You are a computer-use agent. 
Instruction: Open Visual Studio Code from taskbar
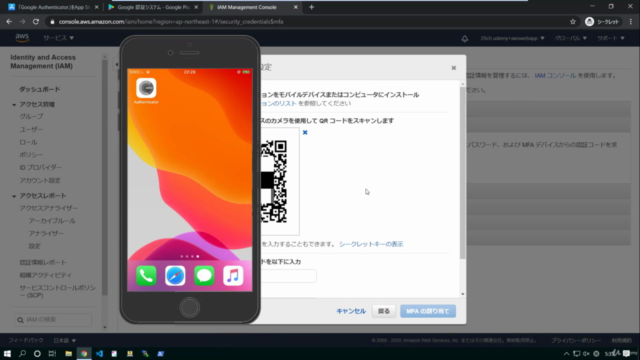(x=99, y=353)
